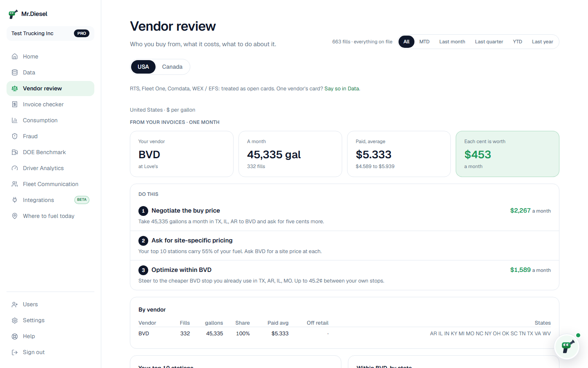
Task: Click the $2,267 a month savings amount
Action: (530, 211)
